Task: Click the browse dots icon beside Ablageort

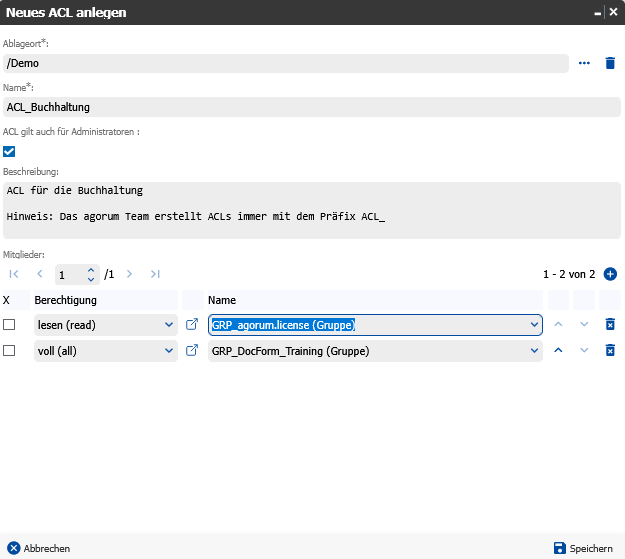Action: point(585,63)
